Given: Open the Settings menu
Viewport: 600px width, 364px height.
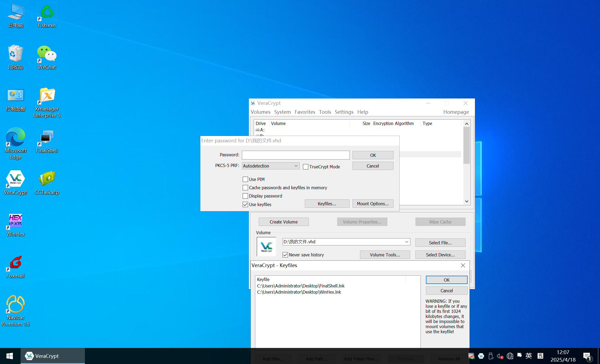Looking at the screenshot, I should click(344, 112).
